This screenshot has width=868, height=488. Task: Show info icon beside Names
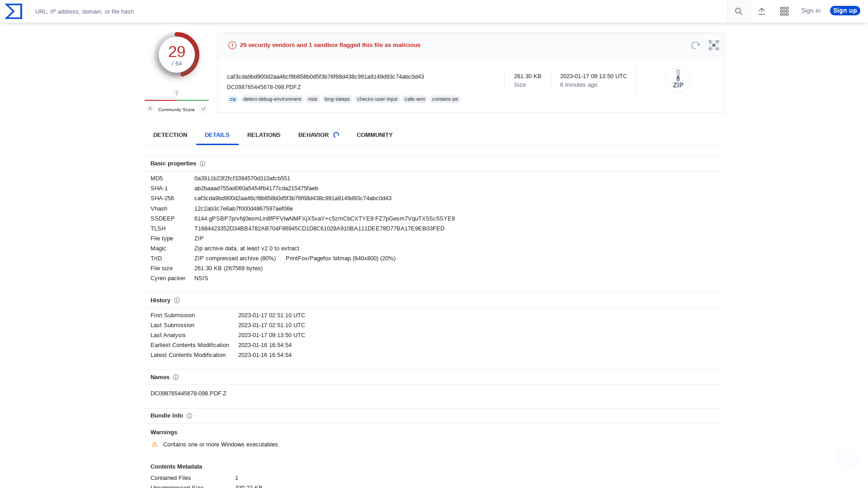pyautogui.click(x=176, y=377)
